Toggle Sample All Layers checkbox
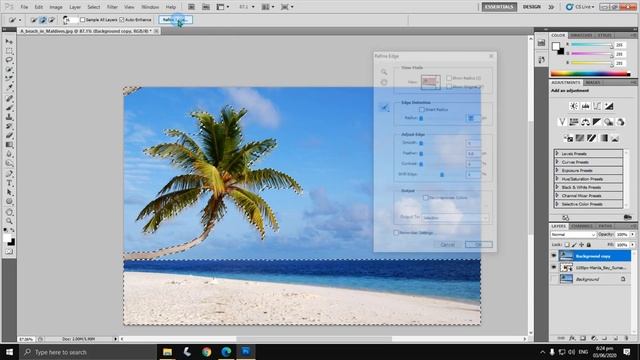 tap(82, 20)
